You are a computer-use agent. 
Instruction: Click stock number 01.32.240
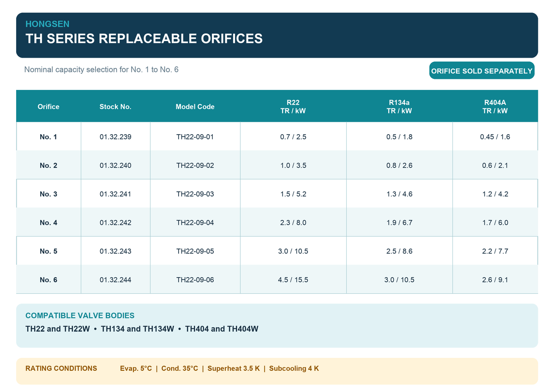pyautogui.click(x=115, y=166)
